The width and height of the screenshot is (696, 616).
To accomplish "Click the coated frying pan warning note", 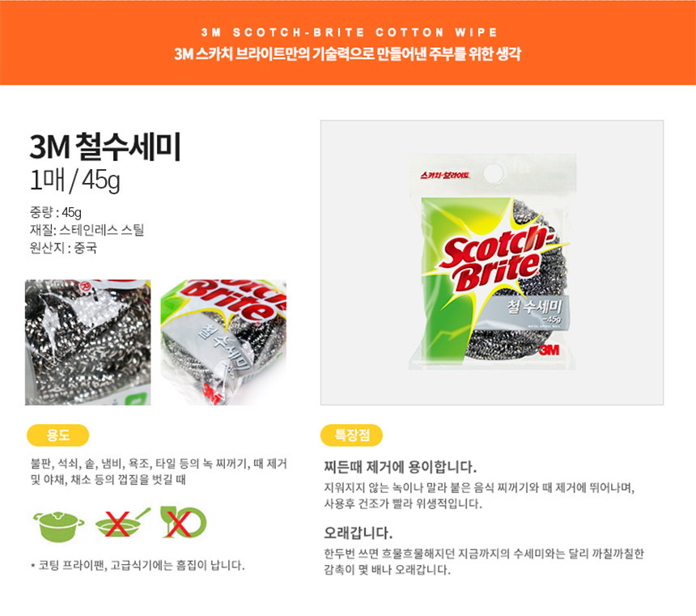I will [138, 565].
